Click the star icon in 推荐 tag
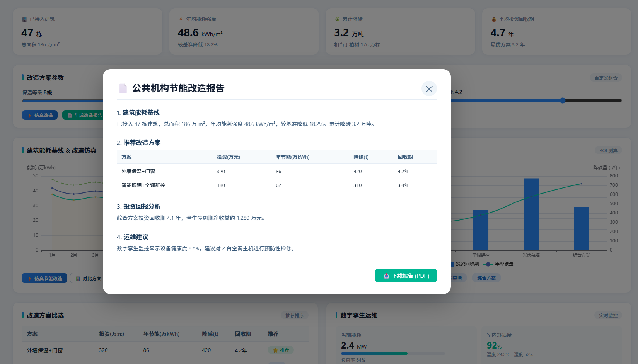The width and height of the screenshot is (638, 364). point(275,350)
